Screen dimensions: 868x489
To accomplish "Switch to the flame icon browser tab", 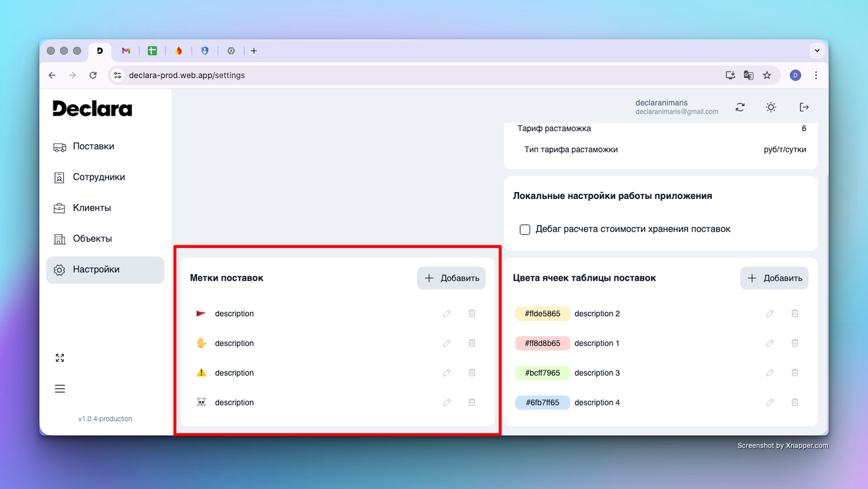I will [179, 51].
